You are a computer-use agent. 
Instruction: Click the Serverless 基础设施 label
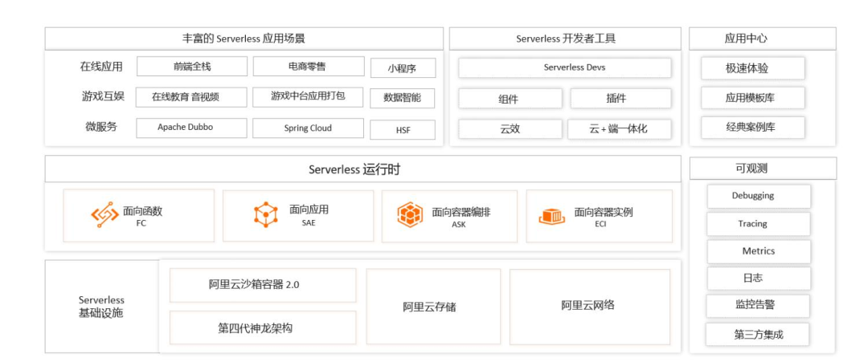pyautogui.click(x=102, y=307)
